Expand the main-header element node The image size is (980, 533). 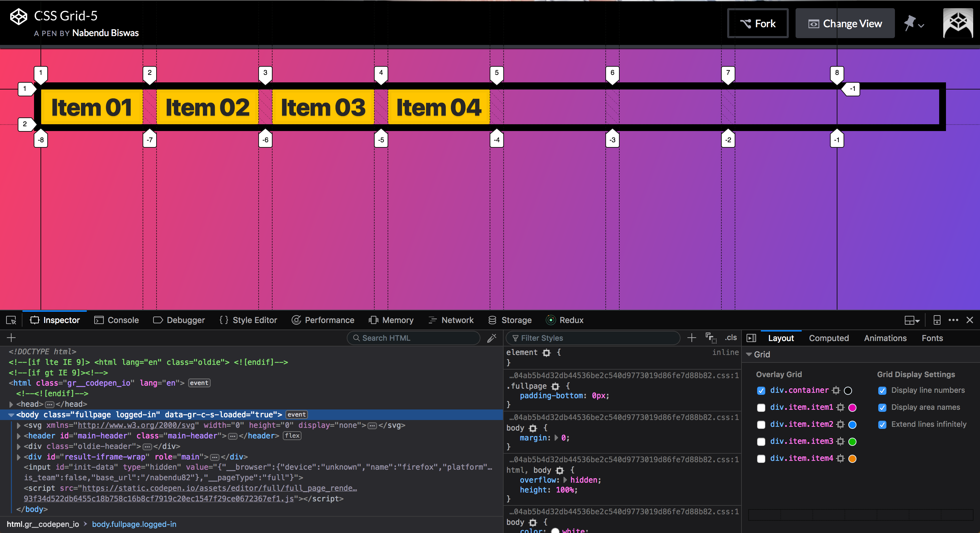point(19,436)
